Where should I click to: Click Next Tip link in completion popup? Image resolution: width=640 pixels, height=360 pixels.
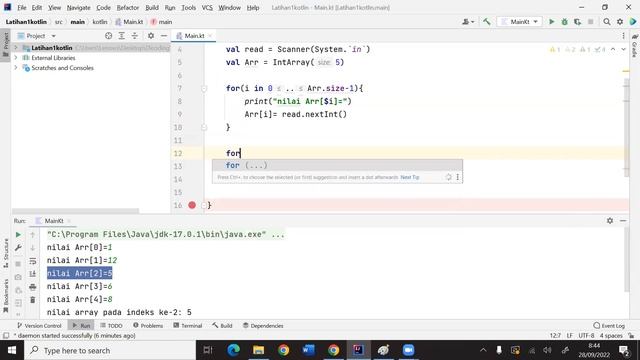(x=410, y=177)
